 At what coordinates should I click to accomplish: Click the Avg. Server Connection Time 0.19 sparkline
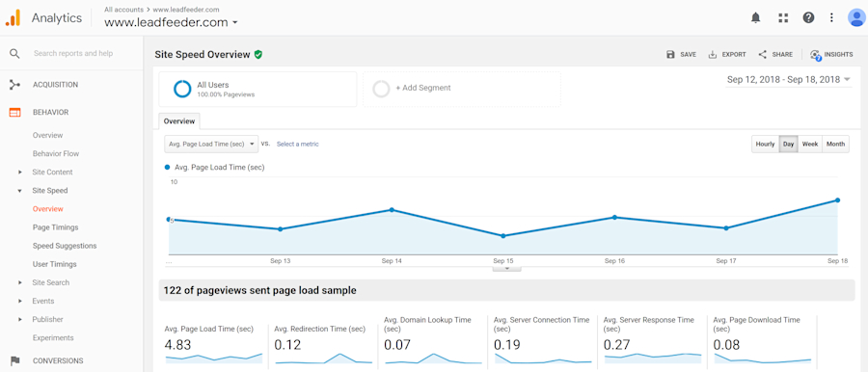[543, 359]
